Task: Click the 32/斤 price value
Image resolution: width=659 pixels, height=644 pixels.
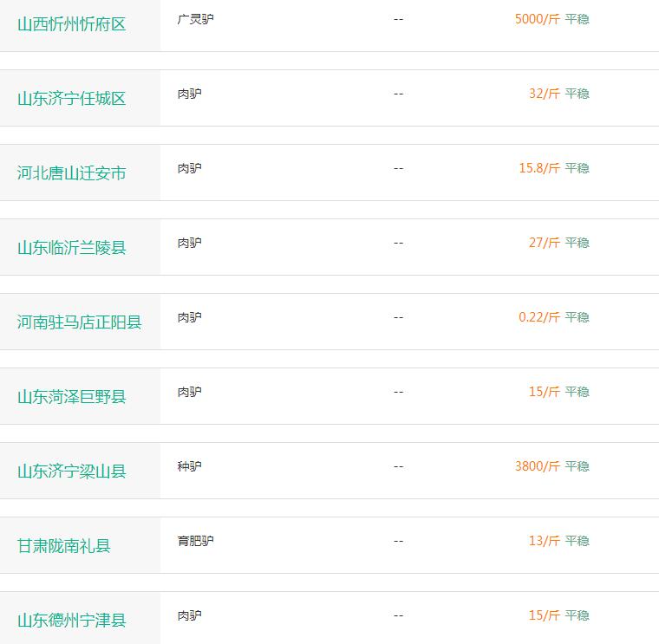Action: (545, 94)
